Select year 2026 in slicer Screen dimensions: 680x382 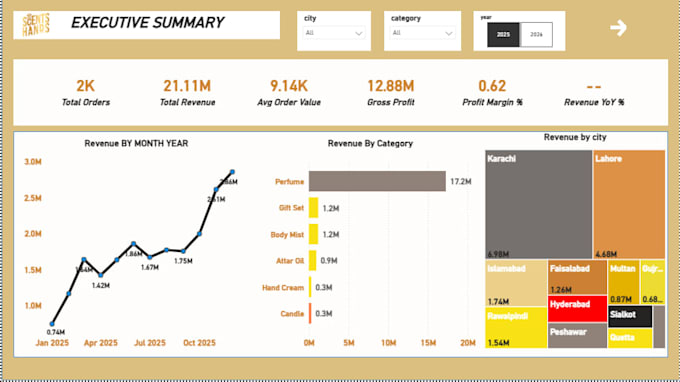coord(536,35)
